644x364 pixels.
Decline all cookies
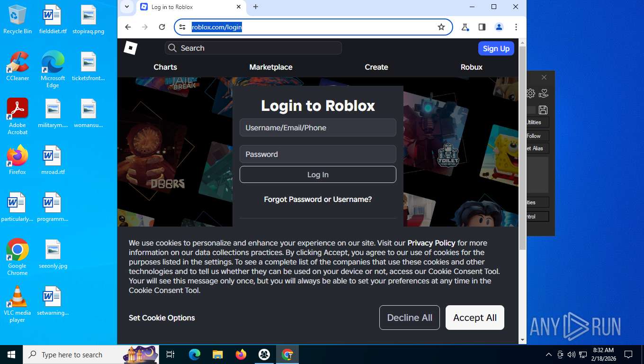click(410, 318)
